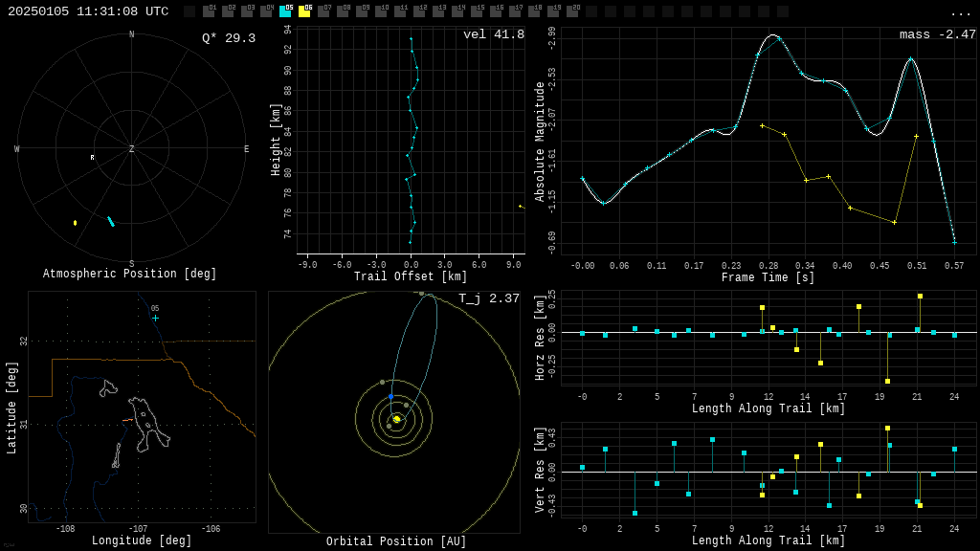
Task: Select the blue Earth dot on orbit plot
Action: [390, 396]
